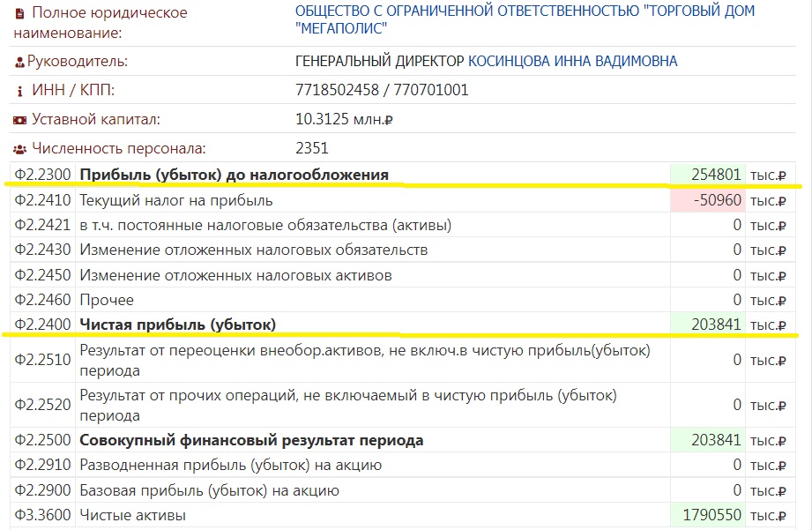Click the document icon beside Полное юридическое наименование
Image resolution: width=812 pixels, height=530 pixels.
tap(21, 13)
